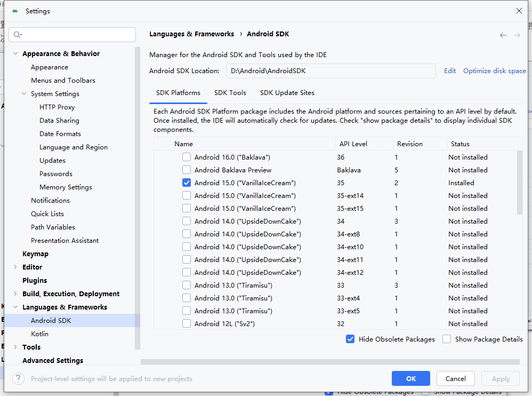532x396 pixels.
Task: Click Optimize disk space link
Action: tap(494, 70)
